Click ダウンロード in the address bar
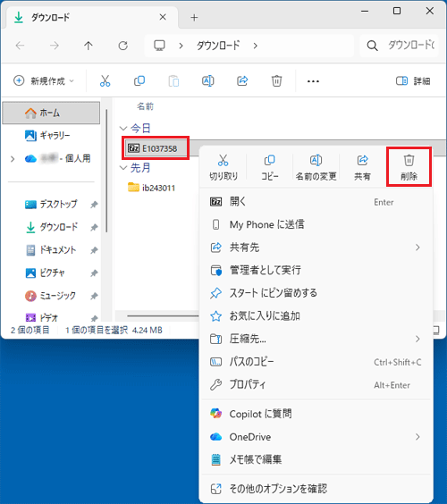Image resolution: width=447 pixels, height=504 pixels. [x=218, y=46]
